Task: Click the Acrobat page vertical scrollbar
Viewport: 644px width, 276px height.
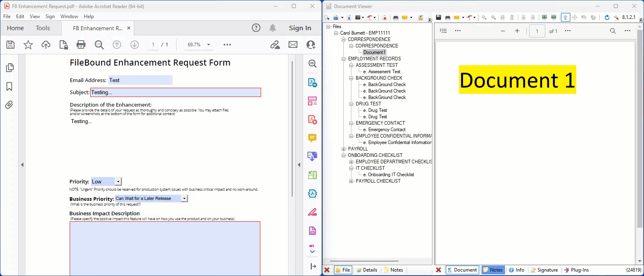Action: click(x=292, y=129)
